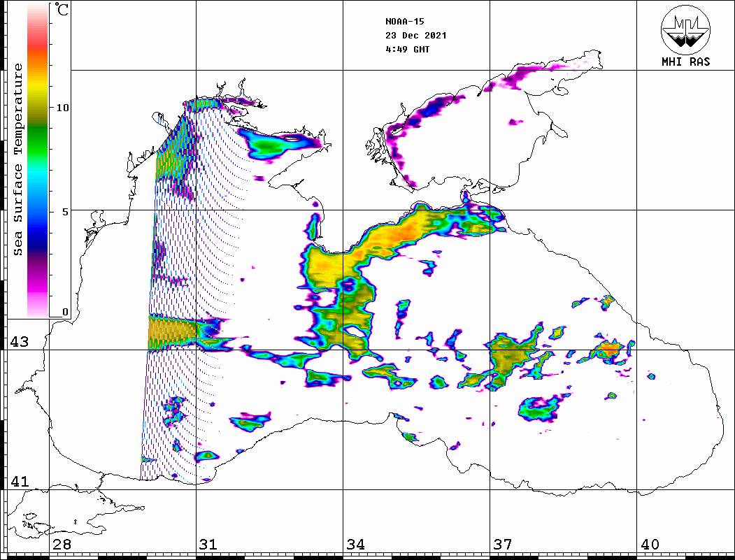Click latitude label "41"
This screenshot has width=735, height=560.
point(19,482)
